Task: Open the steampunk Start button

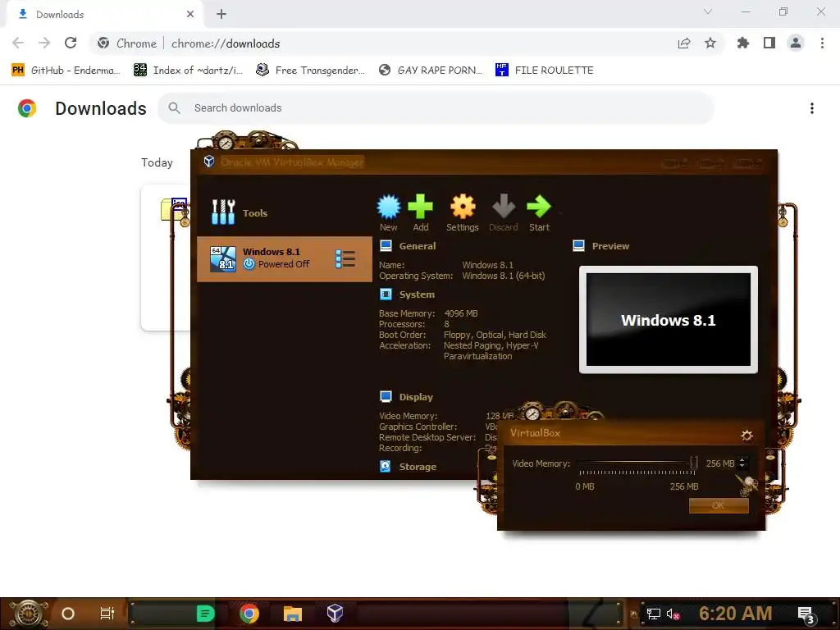Action: (x=29, y=614)
